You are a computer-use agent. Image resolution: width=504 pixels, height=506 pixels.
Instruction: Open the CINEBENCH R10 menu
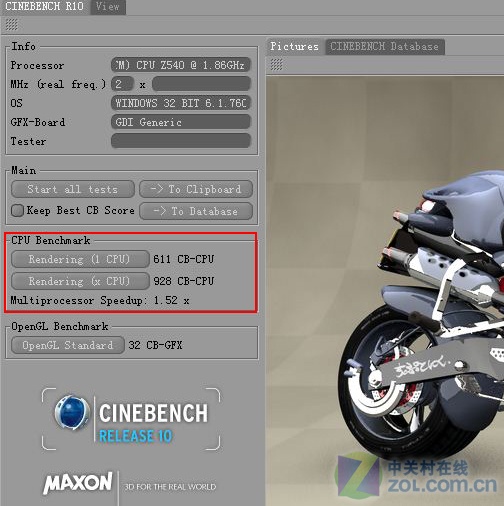point(44,7)
